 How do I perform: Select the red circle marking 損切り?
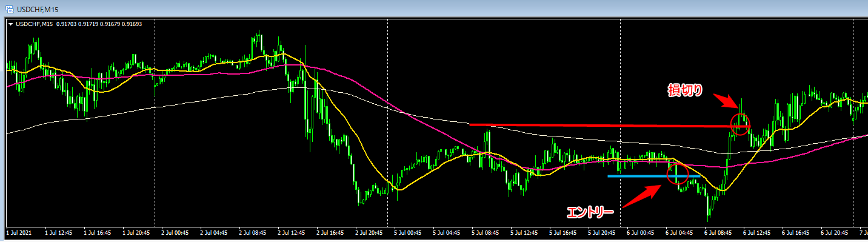click(x=740, y=124)
